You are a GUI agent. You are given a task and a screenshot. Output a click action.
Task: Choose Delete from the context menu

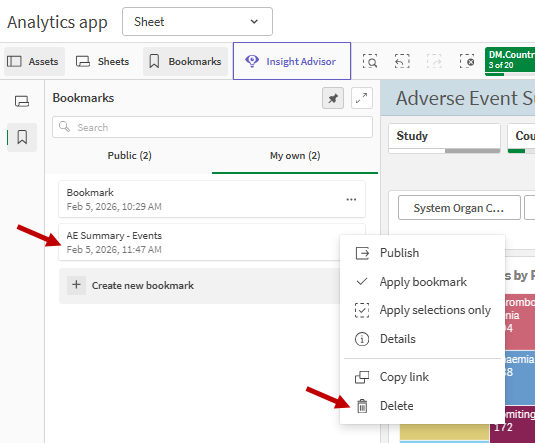click(x=422, y=406)
